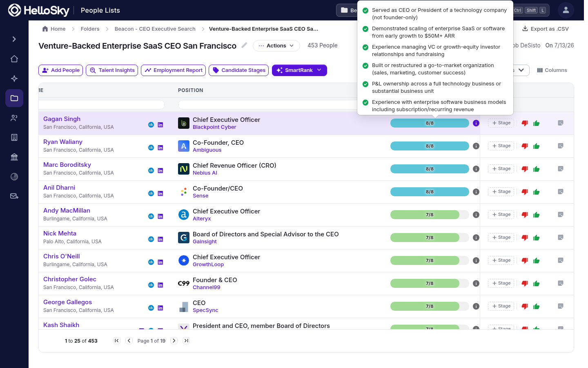Go to the next page arrow
This screenshot has height=368, width=588.
click(x=174, y=341)
